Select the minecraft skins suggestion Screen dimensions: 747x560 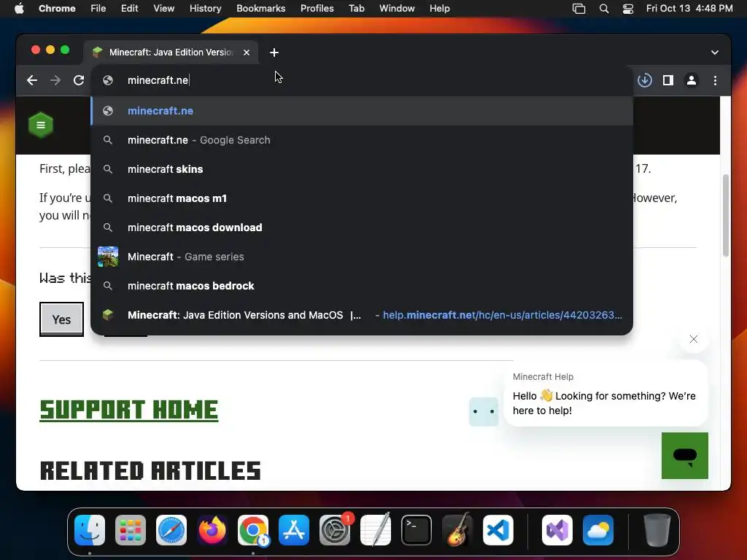point(362,169)
